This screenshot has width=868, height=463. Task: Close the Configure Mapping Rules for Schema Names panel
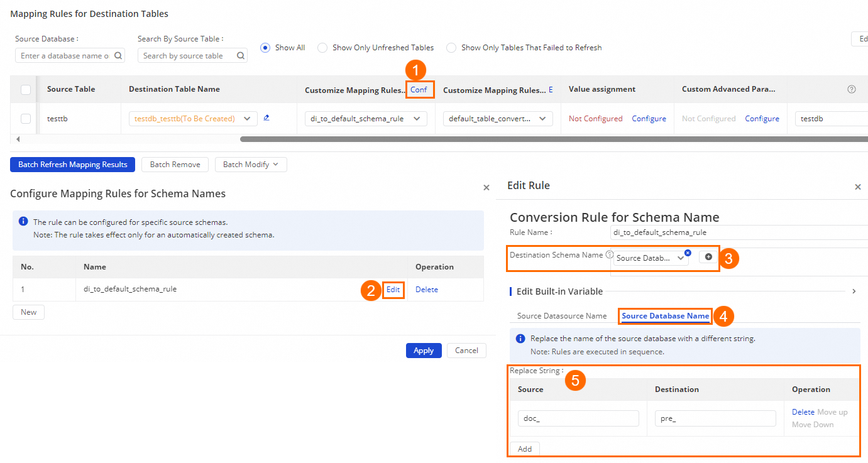click(486, 187)
